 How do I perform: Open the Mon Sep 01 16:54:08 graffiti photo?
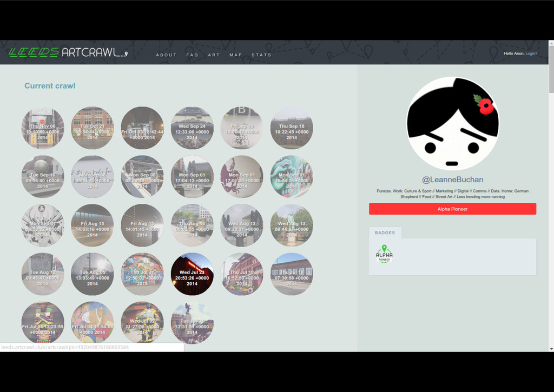click(x=292, y=177)
